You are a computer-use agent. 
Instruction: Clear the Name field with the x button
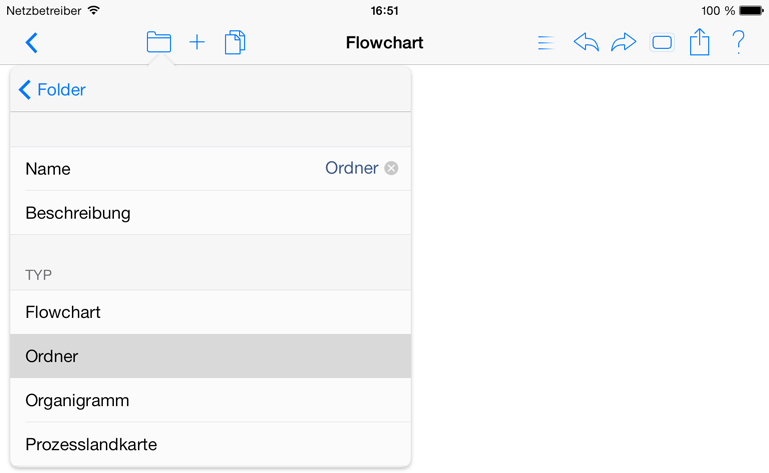(x=391, y=168)
